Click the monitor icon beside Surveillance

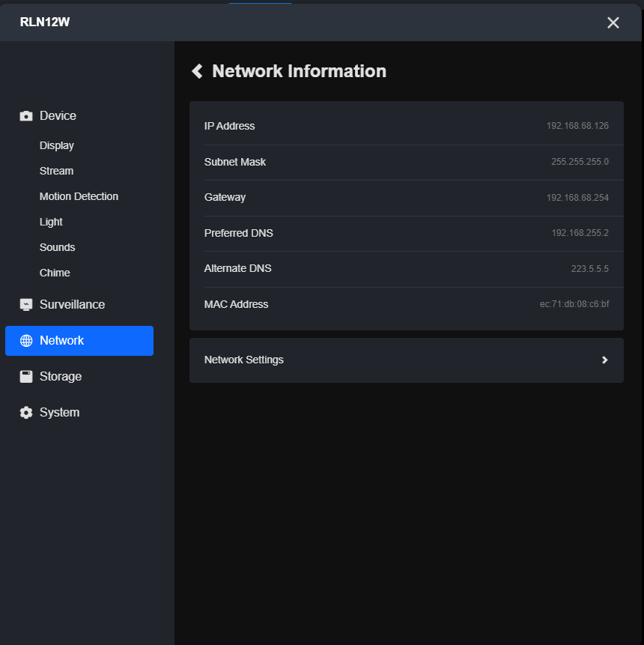pyautogui.click(x=26, y=305)
